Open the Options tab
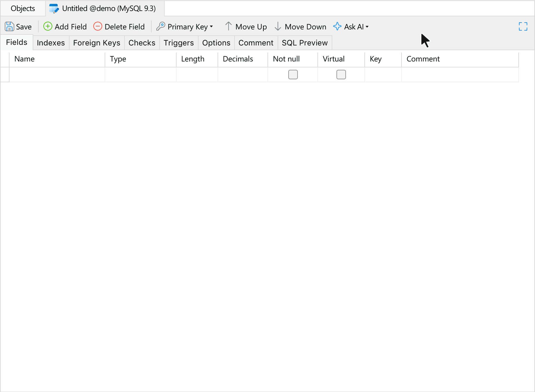This screenshot has width=535, height=392. pos(216,43)
